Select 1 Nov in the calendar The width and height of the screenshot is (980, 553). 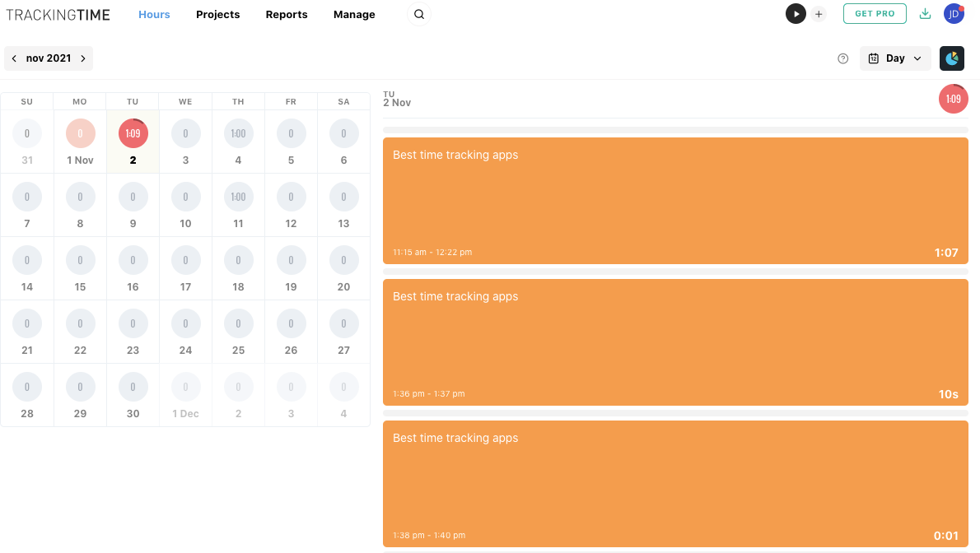80,142
